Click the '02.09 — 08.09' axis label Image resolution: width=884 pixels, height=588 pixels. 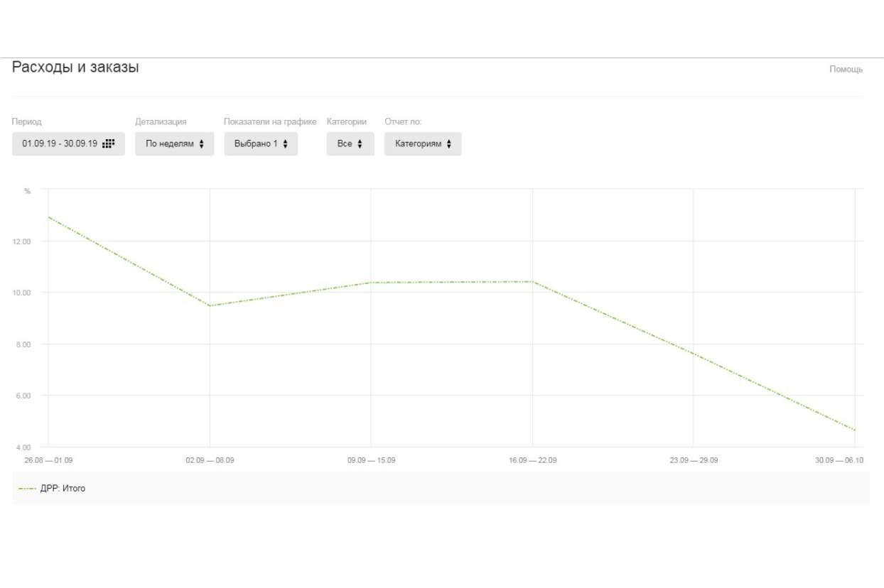point(210,460)
